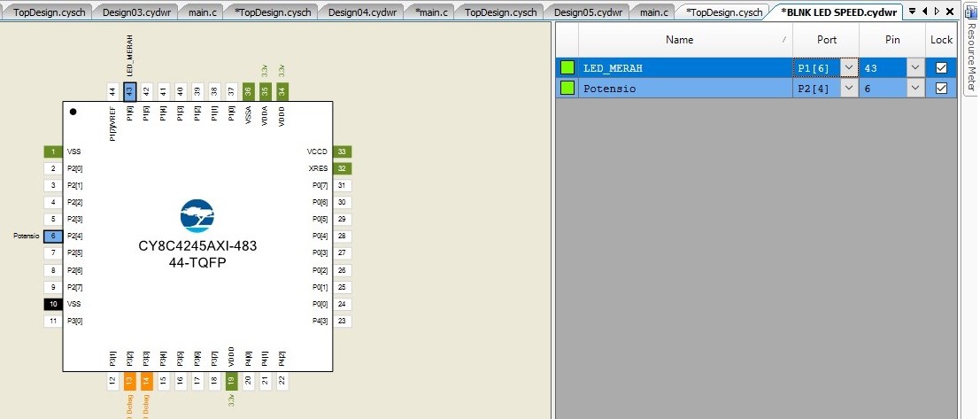Select orange debug pin 13

coord(129,380)
